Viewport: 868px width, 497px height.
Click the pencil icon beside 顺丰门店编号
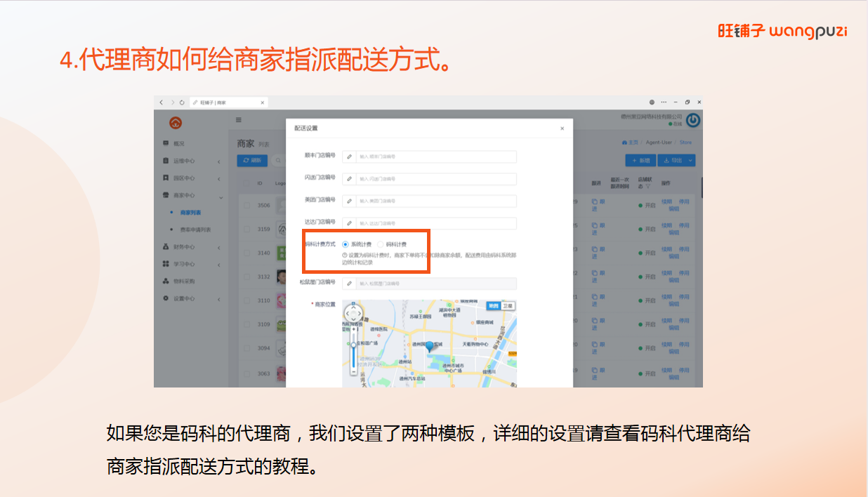(349, 157)
